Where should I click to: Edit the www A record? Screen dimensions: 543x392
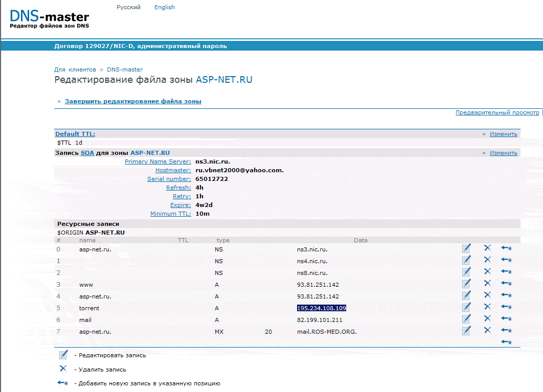click(466, 284)
